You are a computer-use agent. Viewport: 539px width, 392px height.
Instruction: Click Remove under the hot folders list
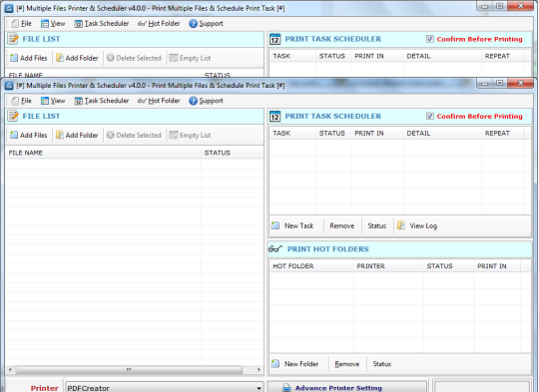(346, 364)
